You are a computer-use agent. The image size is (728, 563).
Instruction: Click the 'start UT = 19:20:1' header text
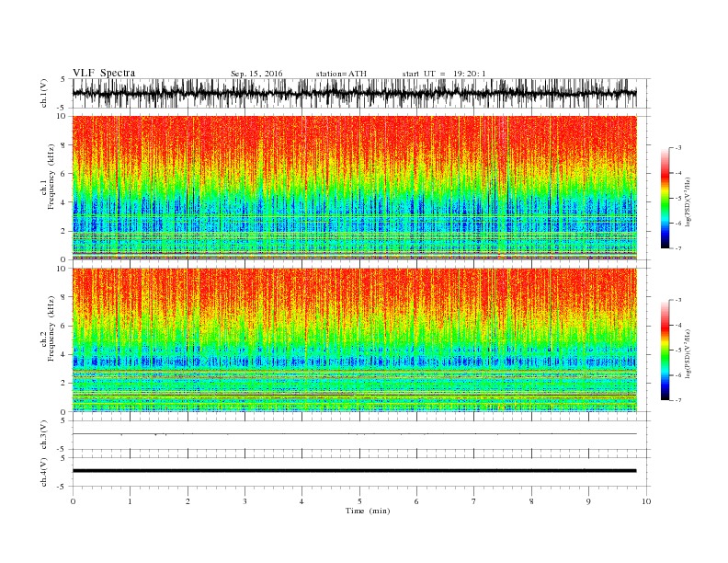pos(444,74)
